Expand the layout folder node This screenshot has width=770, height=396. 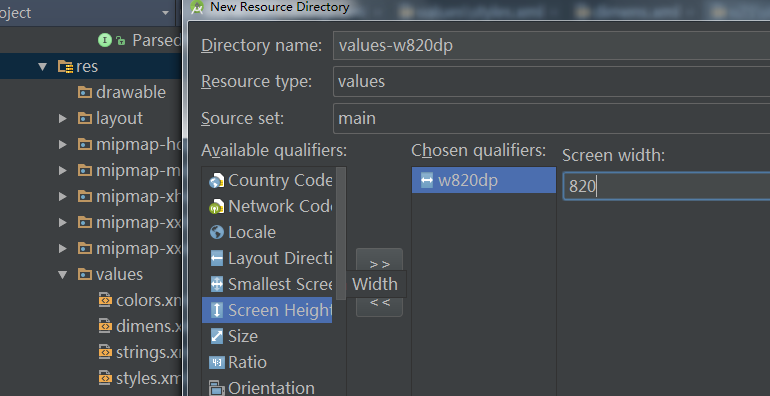62,118
